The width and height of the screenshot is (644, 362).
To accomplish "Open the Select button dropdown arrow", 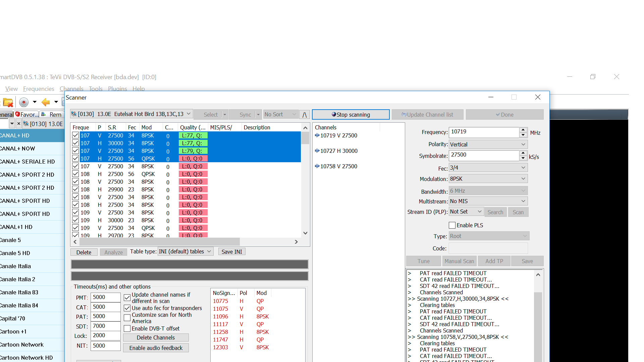I will 225,115.
